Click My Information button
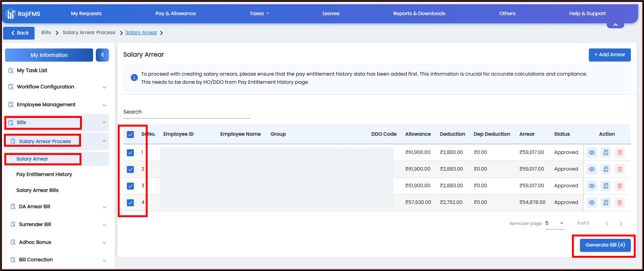Screen dimensions: 644x271 [x=49, y=55]
